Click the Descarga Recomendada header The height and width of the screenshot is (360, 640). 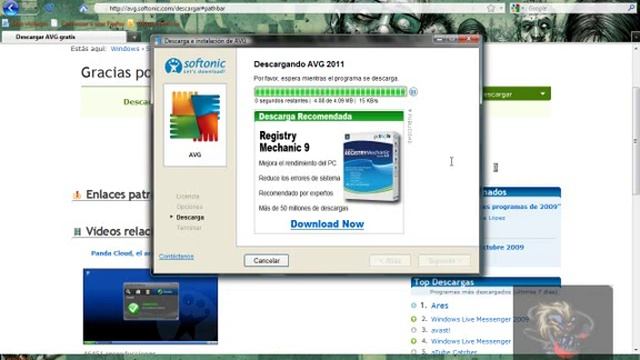[329, 116]
